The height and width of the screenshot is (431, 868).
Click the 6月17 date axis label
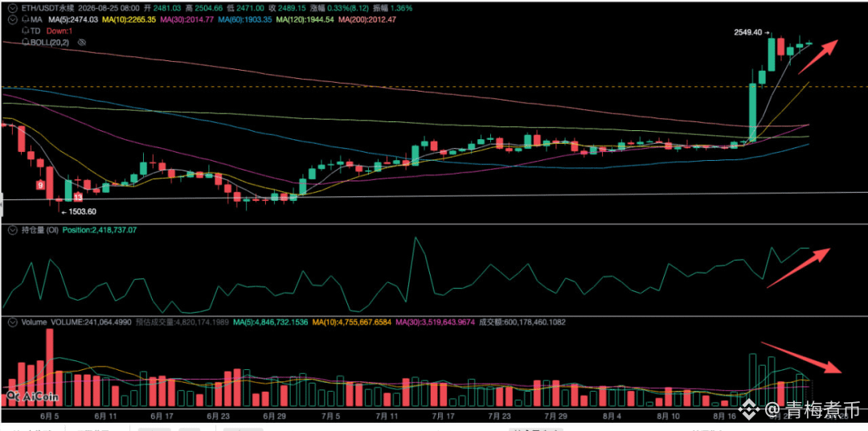pos(161,416)
